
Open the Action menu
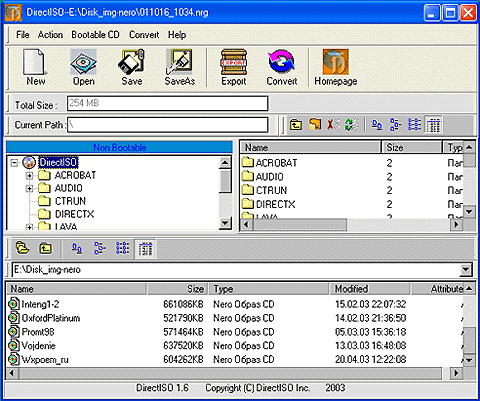click(50, 35)
